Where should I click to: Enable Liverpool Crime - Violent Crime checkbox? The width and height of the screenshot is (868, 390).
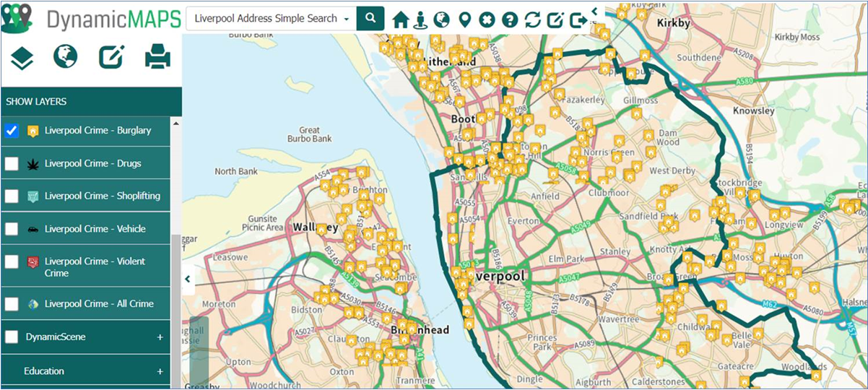[x=12, y=261]
